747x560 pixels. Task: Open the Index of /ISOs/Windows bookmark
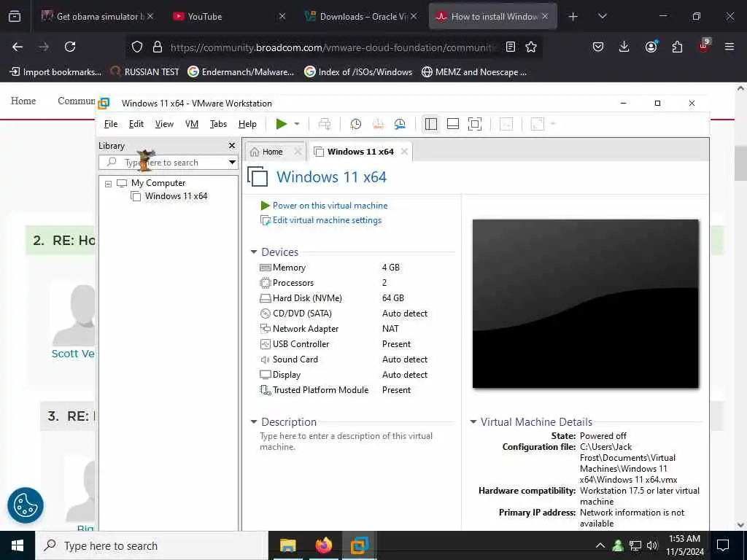point(358,72)
